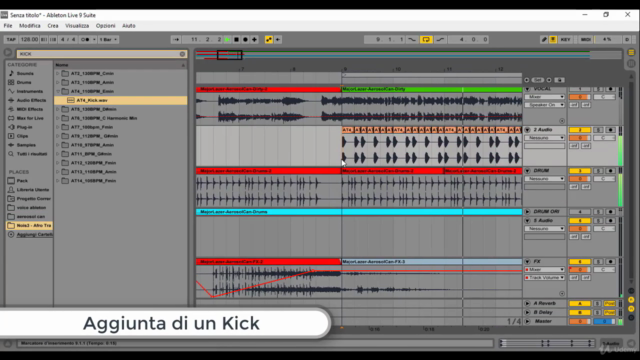Click the Set locator button

pos(538,80)
